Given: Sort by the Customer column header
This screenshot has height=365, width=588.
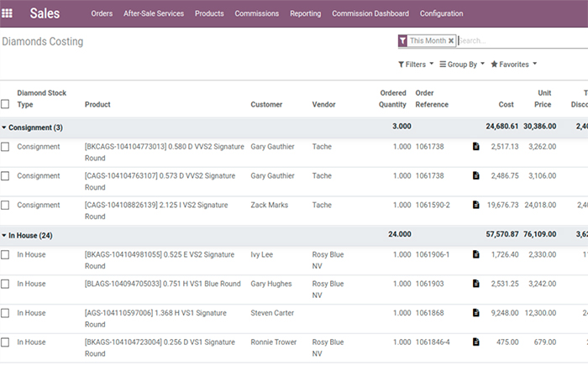Looking at the screenshot, I should [x=266, y=105].
